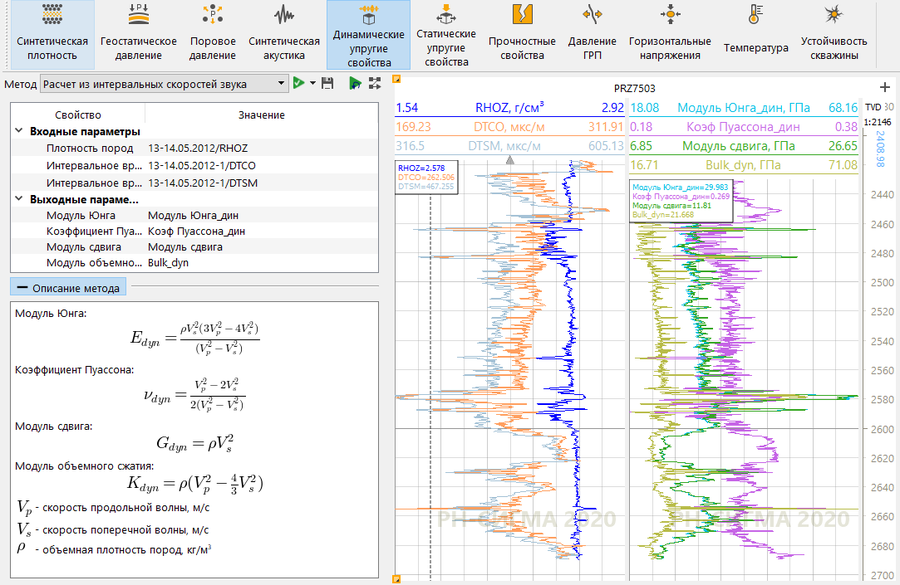The width and height of the screenshot is (900, 585).
Task: Open the run options dropdown arrow
Action: (x=313, y=84)
